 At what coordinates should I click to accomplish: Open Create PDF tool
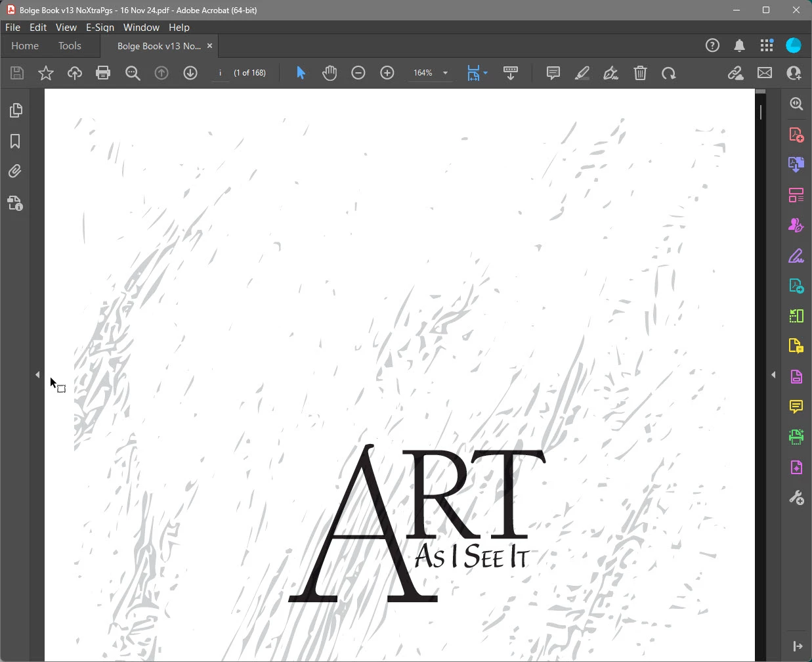[x=796, y=135]
